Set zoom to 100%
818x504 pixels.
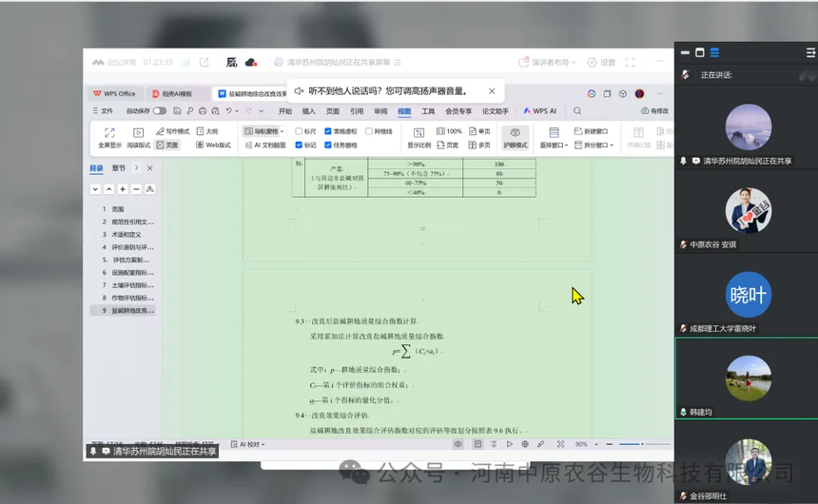(449, 131)
